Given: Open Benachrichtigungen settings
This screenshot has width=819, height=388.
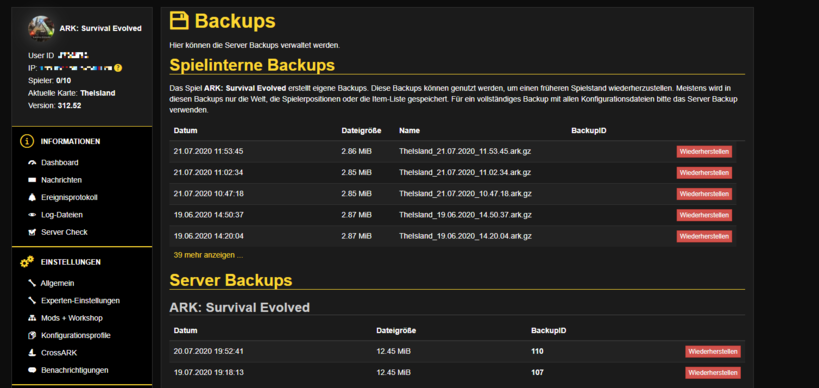Looking at the screenshot, I should click(x=75, y=370).
